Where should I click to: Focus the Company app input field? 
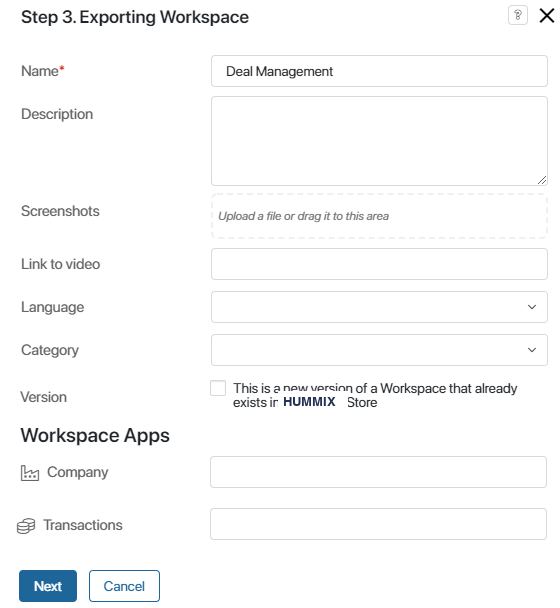pos(378,472)
